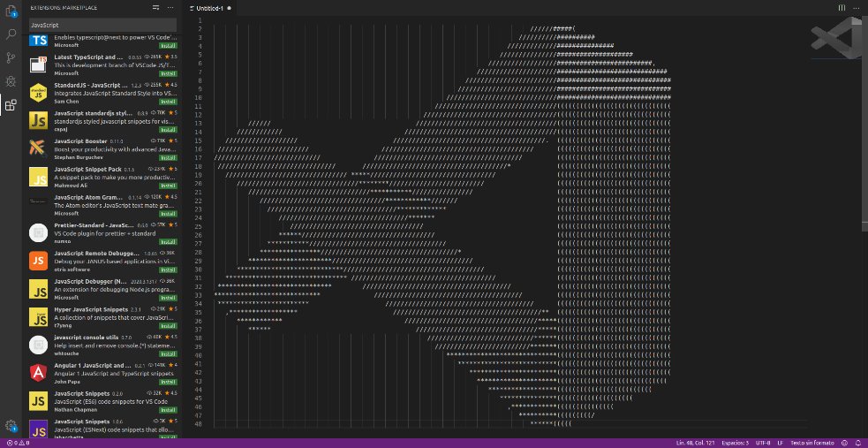
Task: Install the Prettier-Standard extension
Action: tap(168, 242)
